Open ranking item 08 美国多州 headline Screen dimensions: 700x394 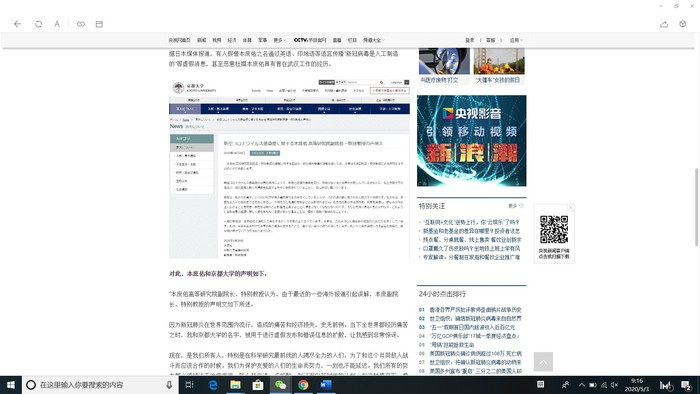pyautogui.click(x=475, y=371)
